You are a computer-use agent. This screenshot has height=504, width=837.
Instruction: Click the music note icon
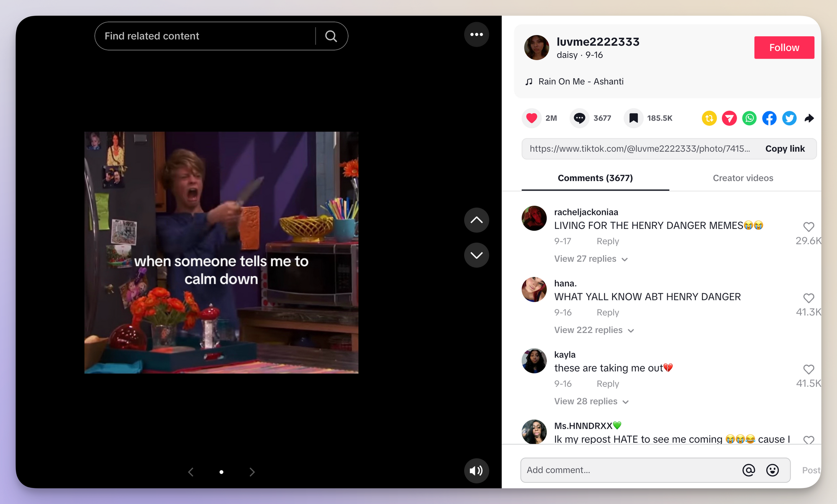[529, 82]
